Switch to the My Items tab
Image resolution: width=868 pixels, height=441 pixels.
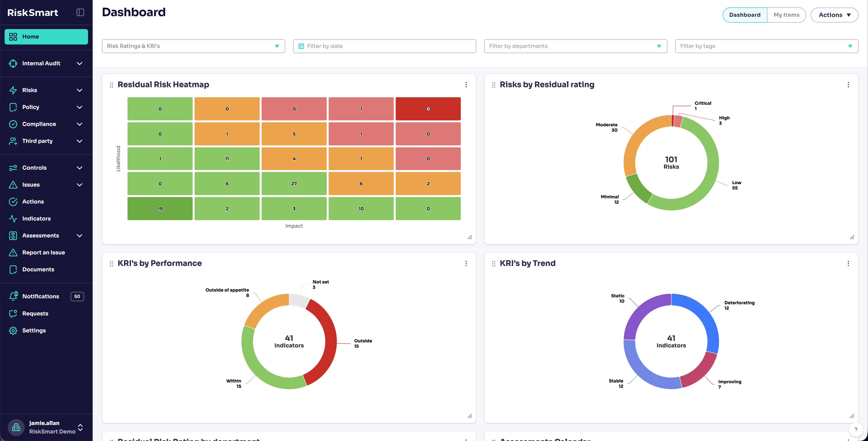tap(787, 15)
